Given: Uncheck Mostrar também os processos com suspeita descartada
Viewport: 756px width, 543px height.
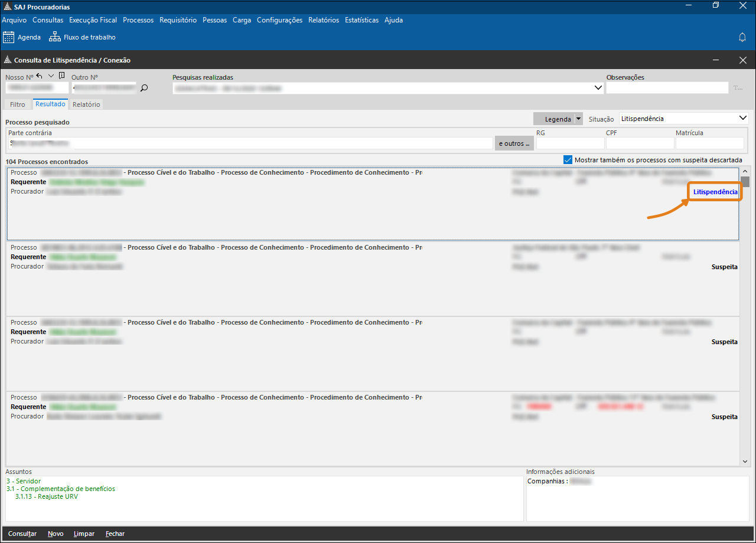Looking at the screenshot, I should click(x=568, y=160).
